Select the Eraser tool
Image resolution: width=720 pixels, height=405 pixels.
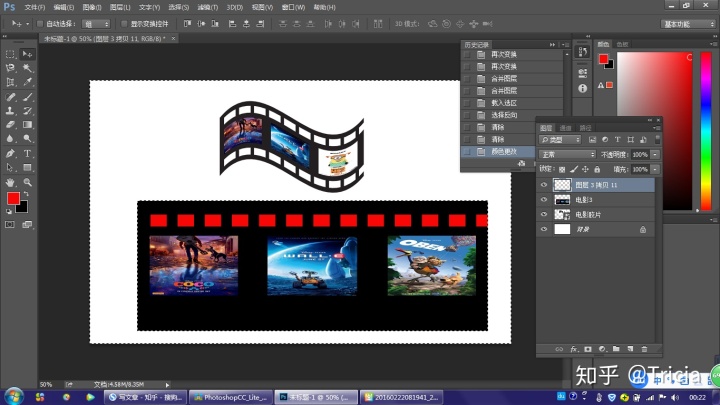pos(10,124)
